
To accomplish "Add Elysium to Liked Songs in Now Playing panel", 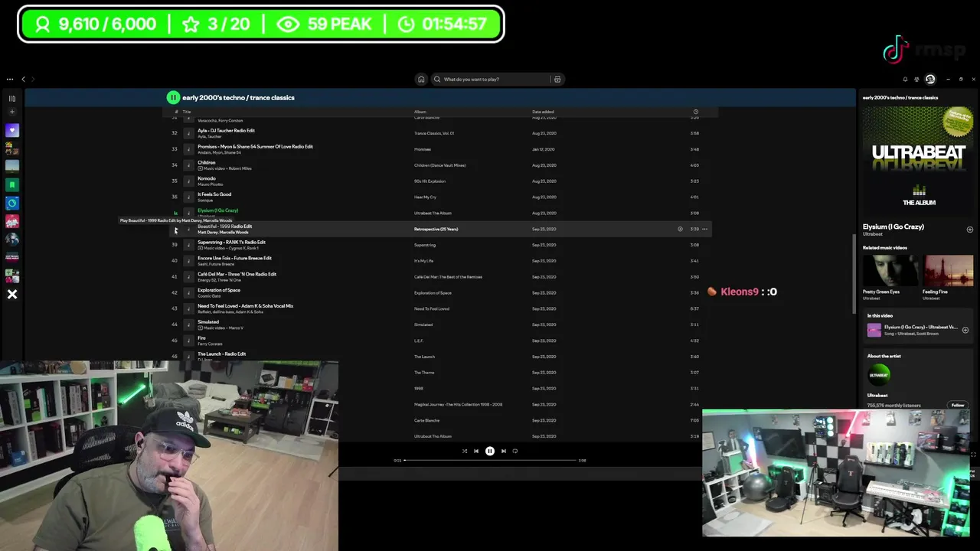I will coord(969,230).
